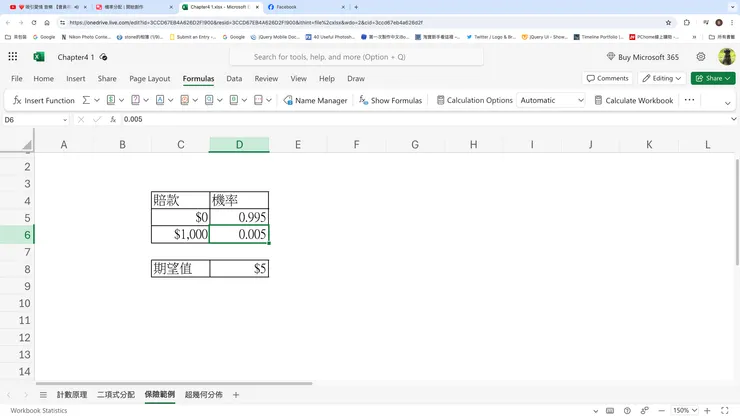Click the account profile picture
Viewport: 740px width, 416px height.
click(x=726, y=57)
